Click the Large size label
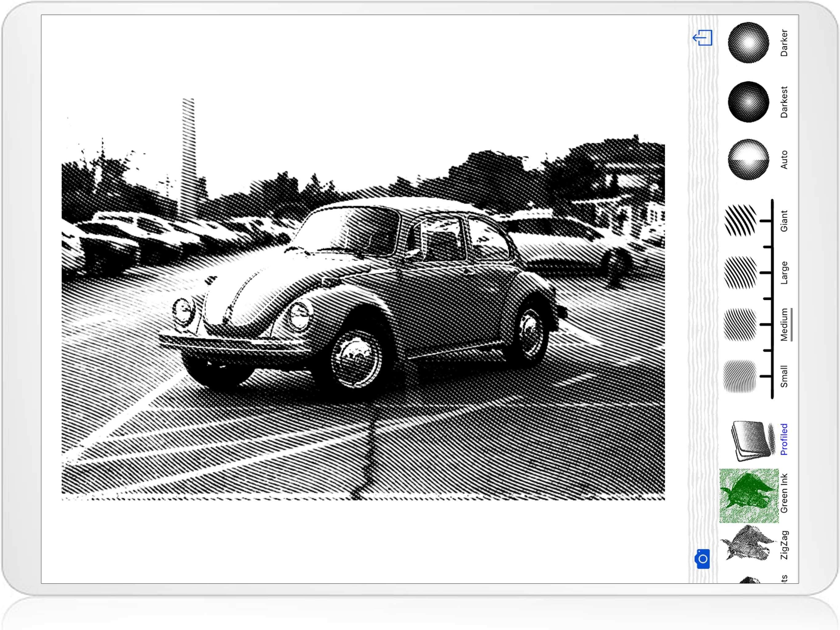The width and height of the screenshot is (840, 630). coord(784,273)
